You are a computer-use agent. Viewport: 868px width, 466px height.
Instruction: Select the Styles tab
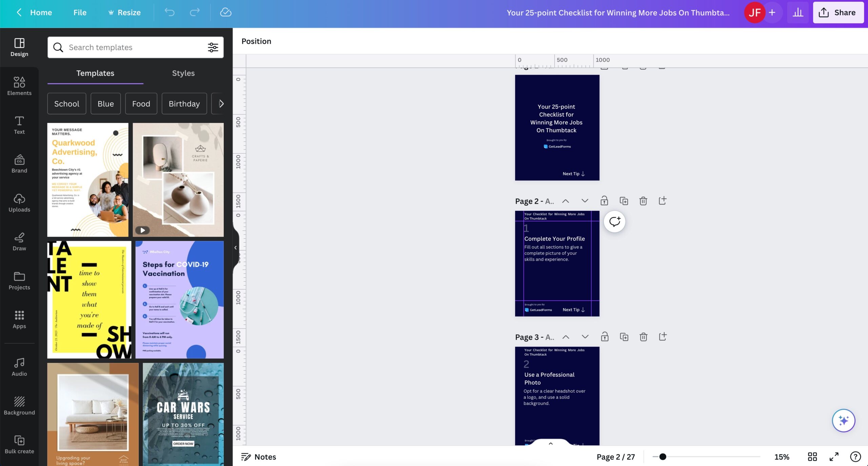(183, 73)
